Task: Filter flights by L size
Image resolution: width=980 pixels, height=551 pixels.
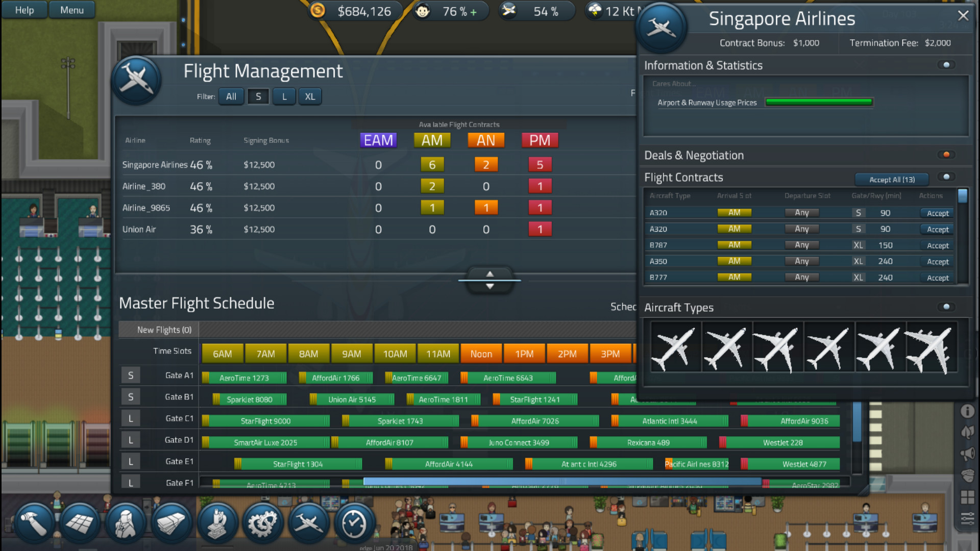Action: click(284, 96)
